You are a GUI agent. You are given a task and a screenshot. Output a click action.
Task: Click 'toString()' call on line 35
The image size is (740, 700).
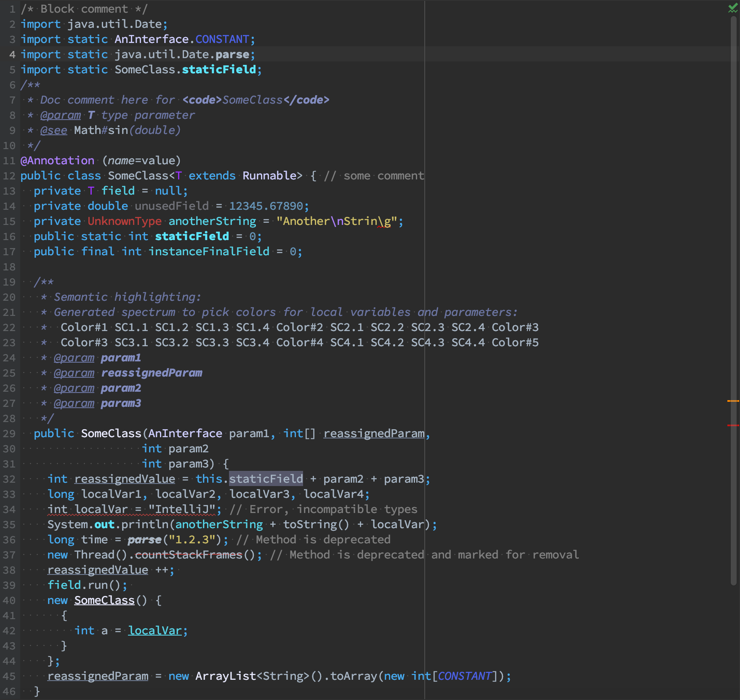point(317,525)
